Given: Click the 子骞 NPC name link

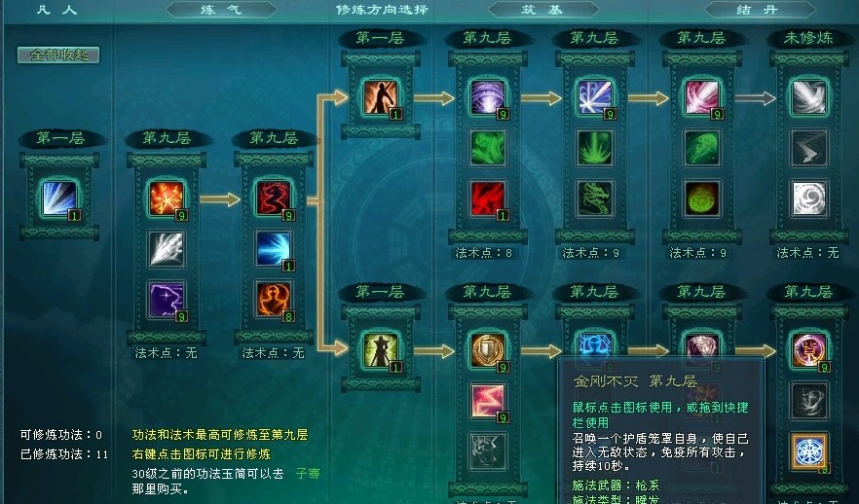Looking at the screenshot, I should pos(308,474).
